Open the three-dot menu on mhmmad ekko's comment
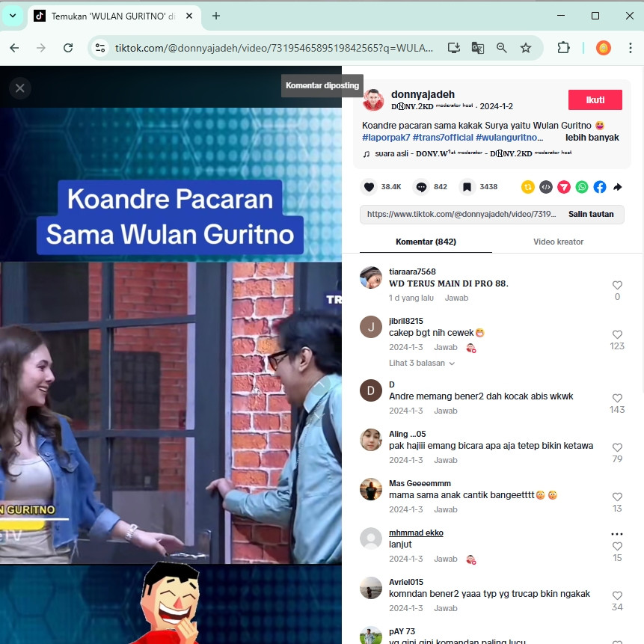 click(x=617, y=534)
